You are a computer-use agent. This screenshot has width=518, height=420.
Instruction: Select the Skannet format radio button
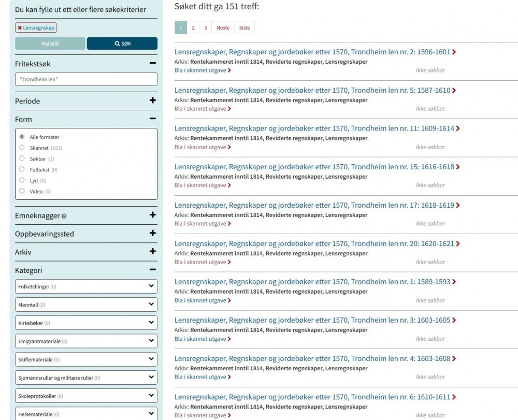pyautogui.click(x=22, y=148)
